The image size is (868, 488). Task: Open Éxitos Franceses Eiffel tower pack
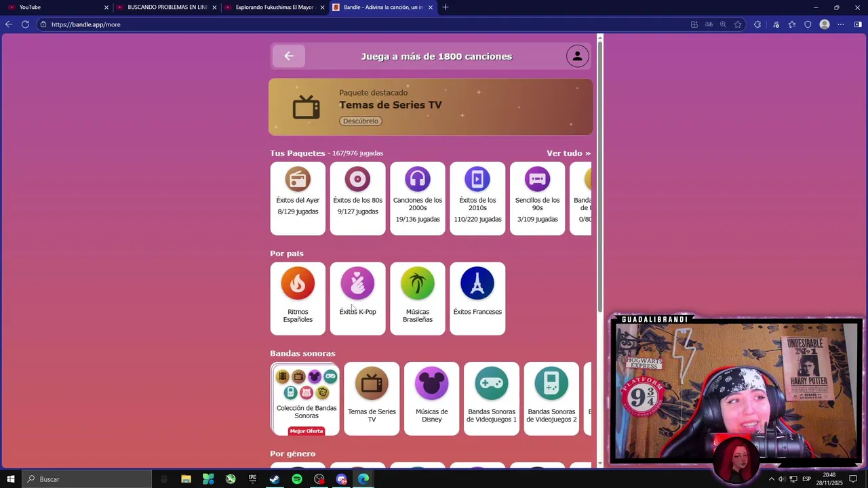point(477,299)
